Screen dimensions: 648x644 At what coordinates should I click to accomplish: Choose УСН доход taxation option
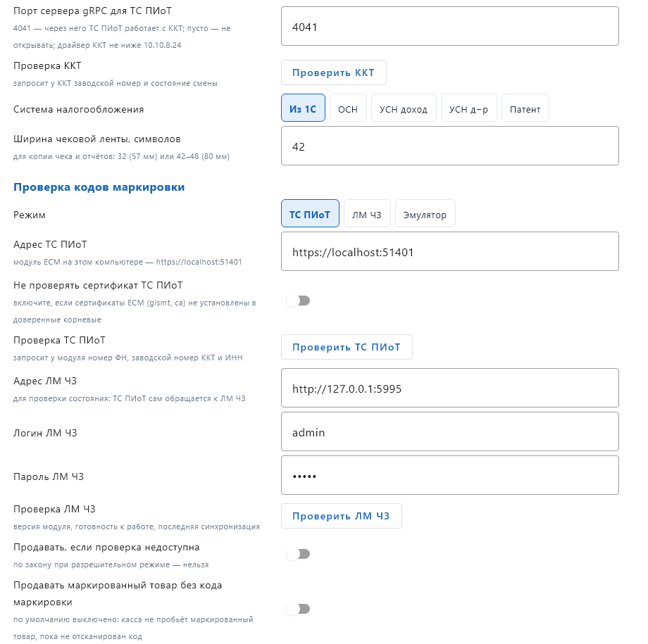click(x=404, y=108)
